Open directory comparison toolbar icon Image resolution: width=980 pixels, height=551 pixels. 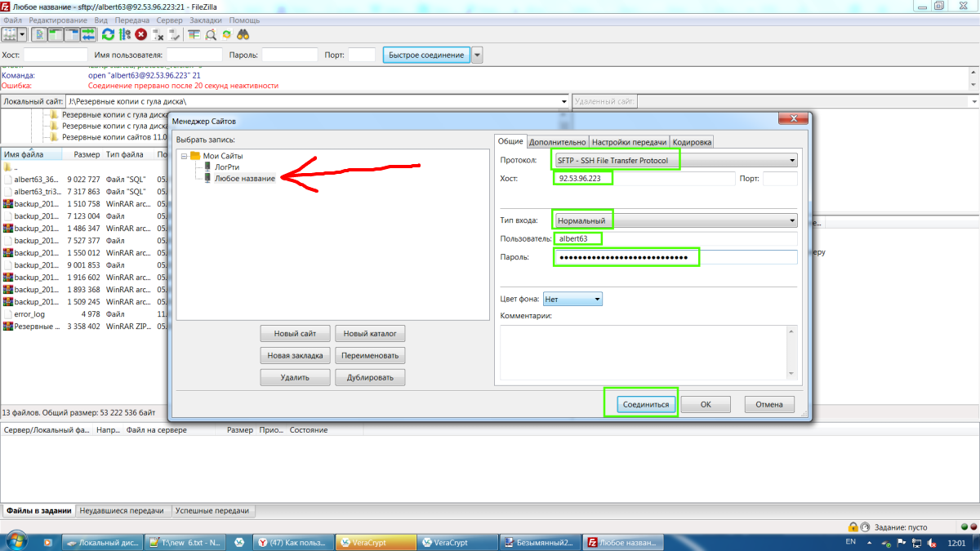pyautogui.click(x=194, y=33)
